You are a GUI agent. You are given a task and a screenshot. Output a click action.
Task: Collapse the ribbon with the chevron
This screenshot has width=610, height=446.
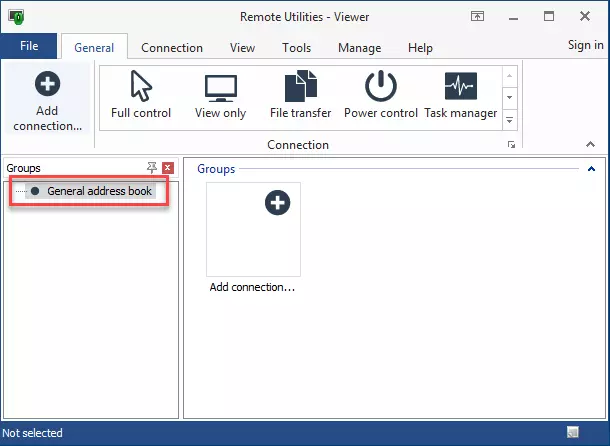[590, 144]
